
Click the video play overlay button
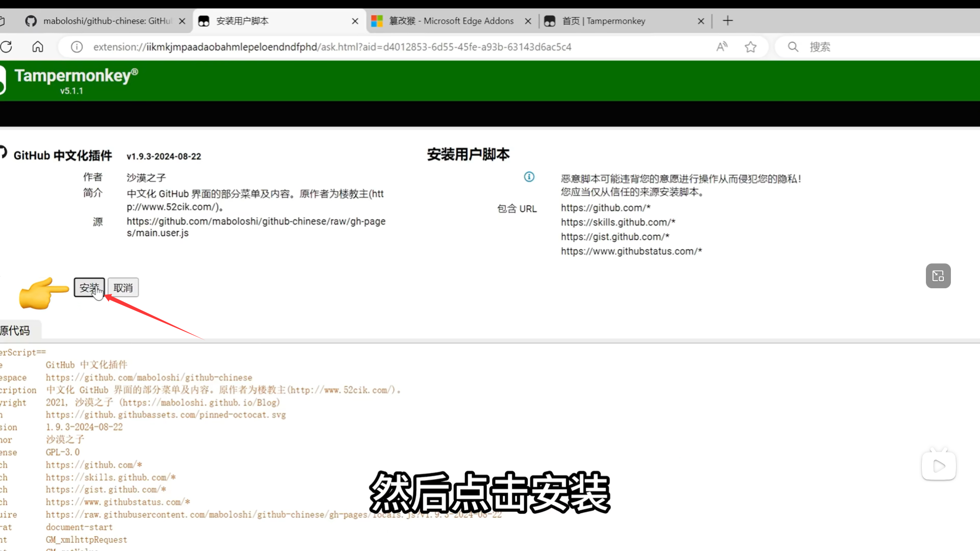click(x=939, y=465)
